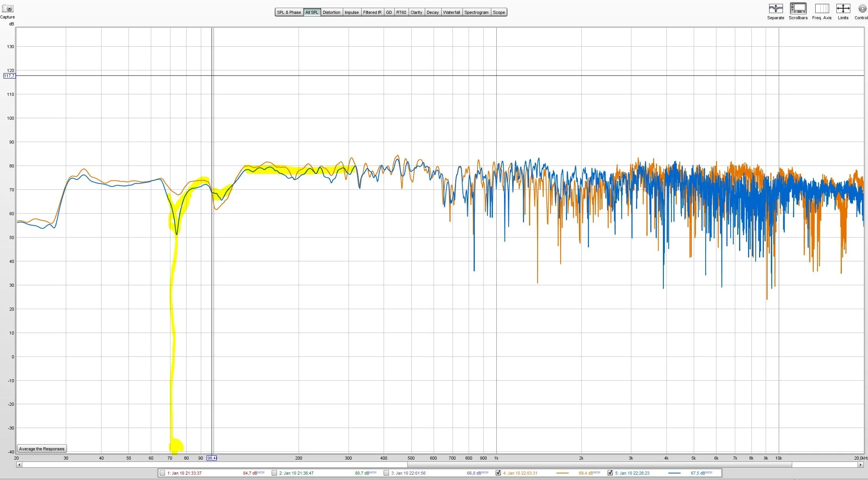Click the horizontal scrollbar left arrow

point(19,465)
